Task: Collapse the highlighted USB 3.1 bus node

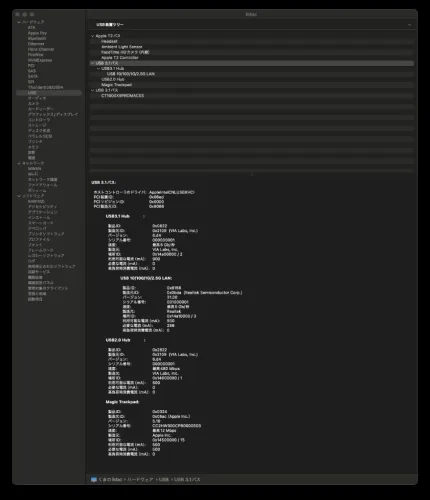Action: pyautogui.click(x=92, y=63)
